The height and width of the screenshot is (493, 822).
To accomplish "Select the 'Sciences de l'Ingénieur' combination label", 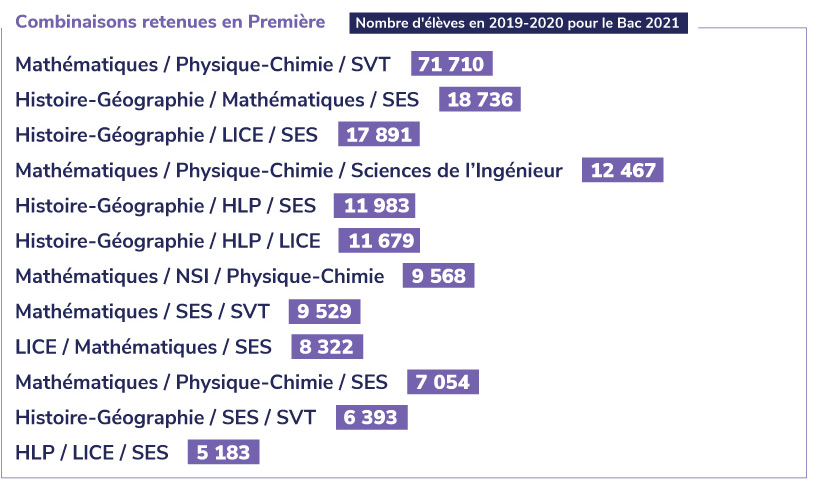I will click(289, 170).
